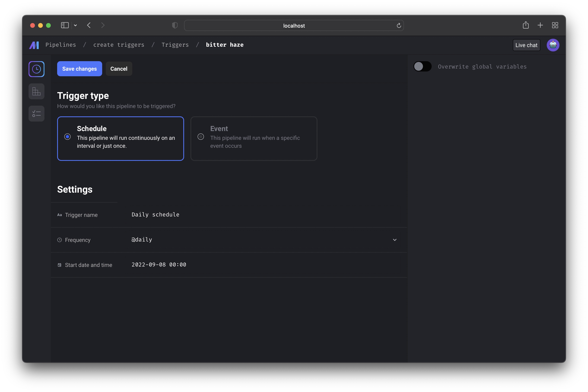The height and width of the screenshot is (392, 588).
Task: Click Save changes button
Action: click(x=79, y=69)
